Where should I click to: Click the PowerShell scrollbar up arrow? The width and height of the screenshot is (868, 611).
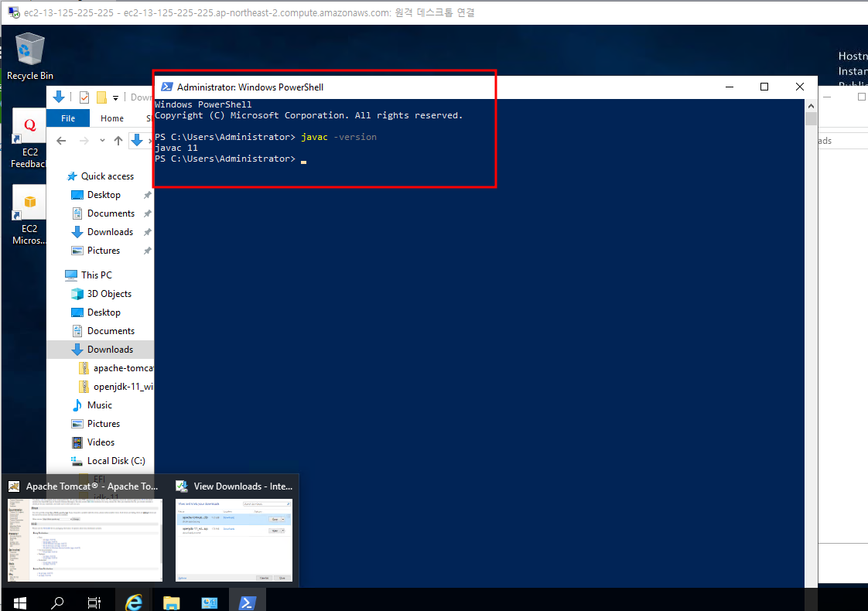(x=811, y=106)
